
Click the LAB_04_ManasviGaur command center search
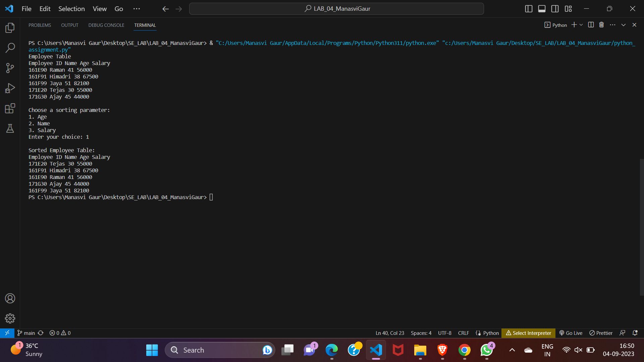(336, 9)
